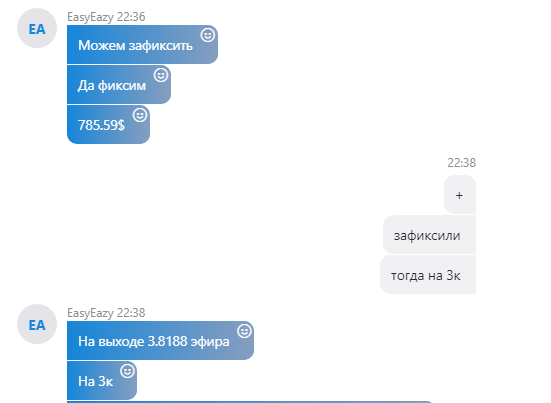Select "На выходе 3.8188 эфира" message bubble

[160, 340]
